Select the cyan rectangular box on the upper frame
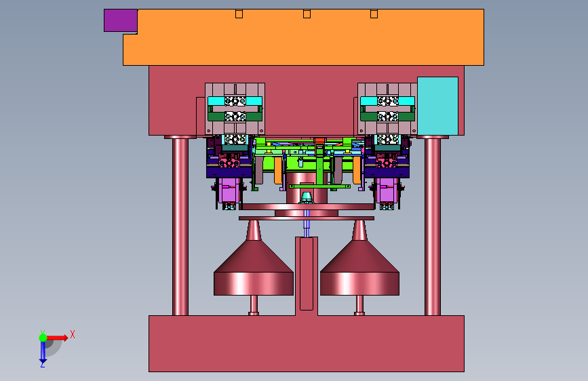 click(437, 106)
